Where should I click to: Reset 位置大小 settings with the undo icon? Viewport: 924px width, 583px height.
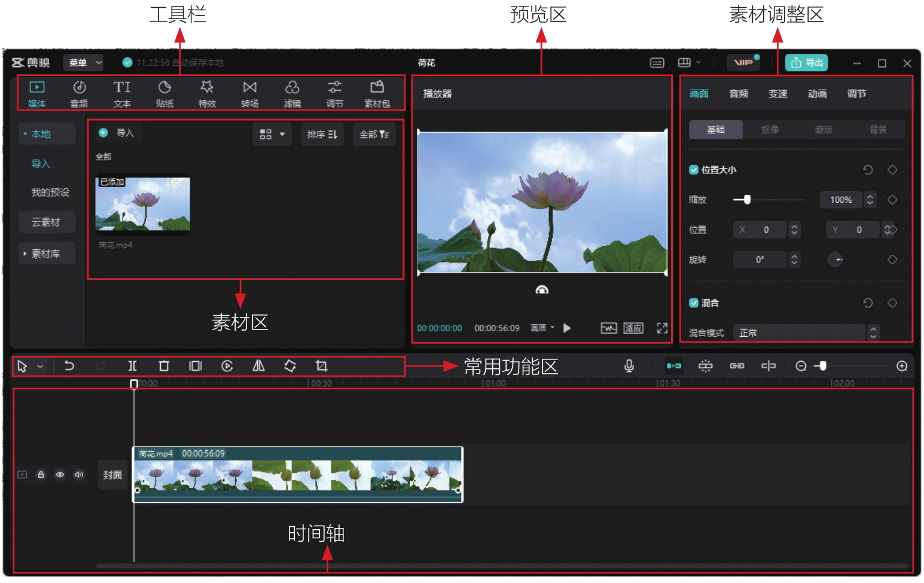(x=868, y=170)
